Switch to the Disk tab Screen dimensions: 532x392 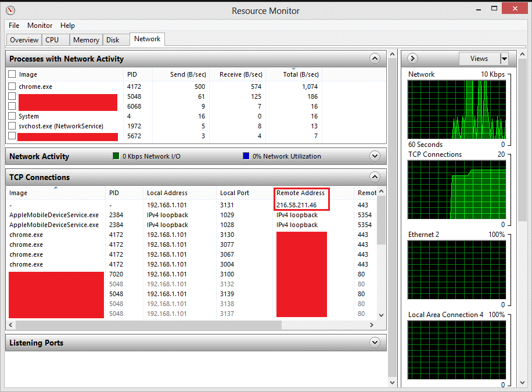click(x=113, y=40)
